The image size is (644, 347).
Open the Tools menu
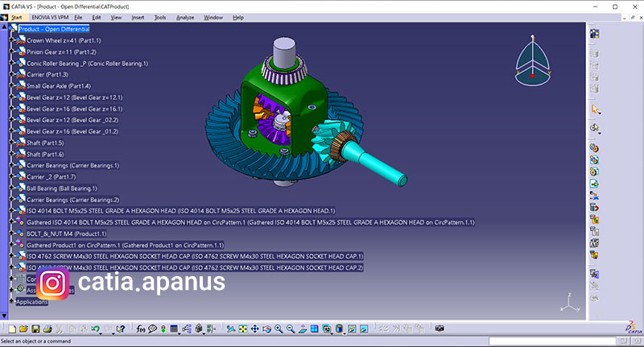159,17
